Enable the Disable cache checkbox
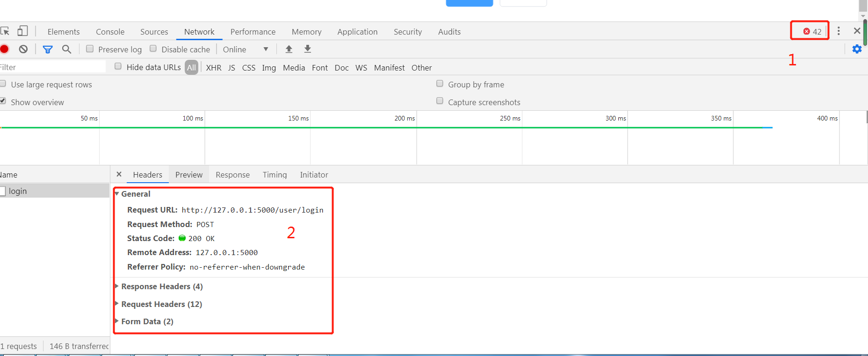 tap(153, 49)
